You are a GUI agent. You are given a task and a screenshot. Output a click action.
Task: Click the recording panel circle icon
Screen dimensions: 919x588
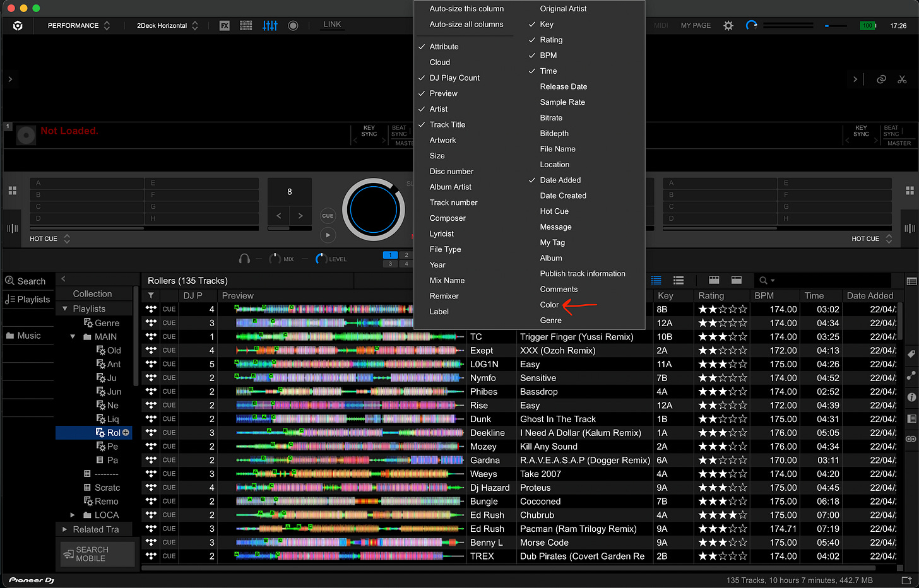click(293, 26)
